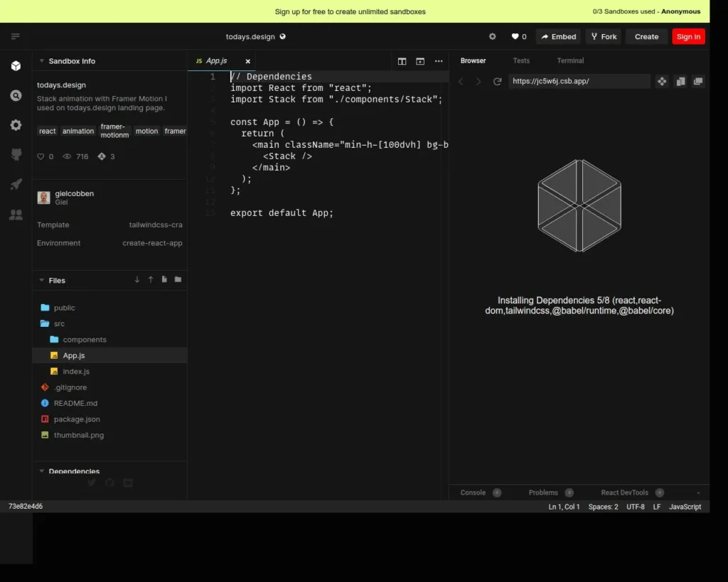Click Ln 1, Col 1 in status bar
728x582 pixels.
point(564,507)
